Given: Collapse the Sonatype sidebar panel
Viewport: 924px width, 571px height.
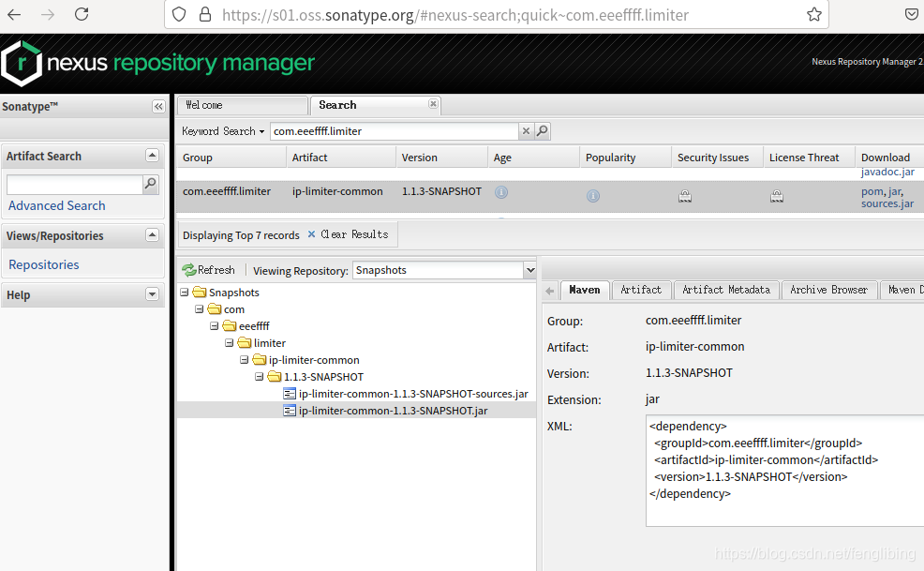Looking at the screenshot, I should 158,106.
